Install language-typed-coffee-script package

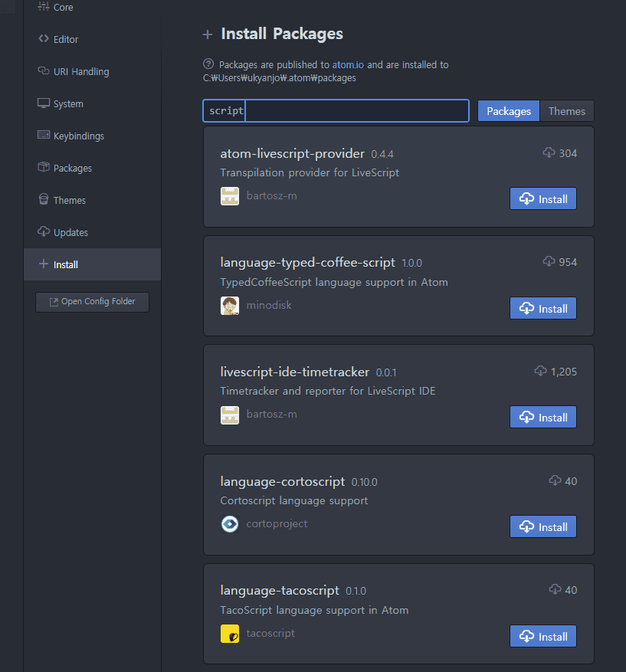tap(543, 308)
